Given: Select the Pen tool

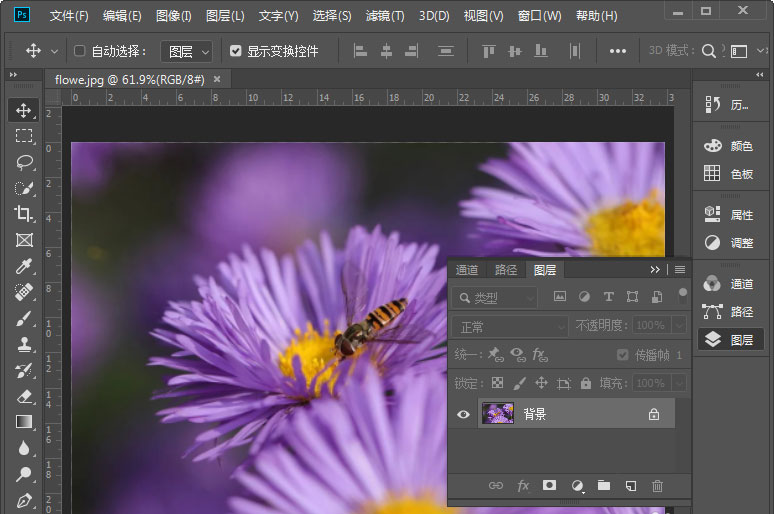Looking at the screenshot, I should click(23, 501).
